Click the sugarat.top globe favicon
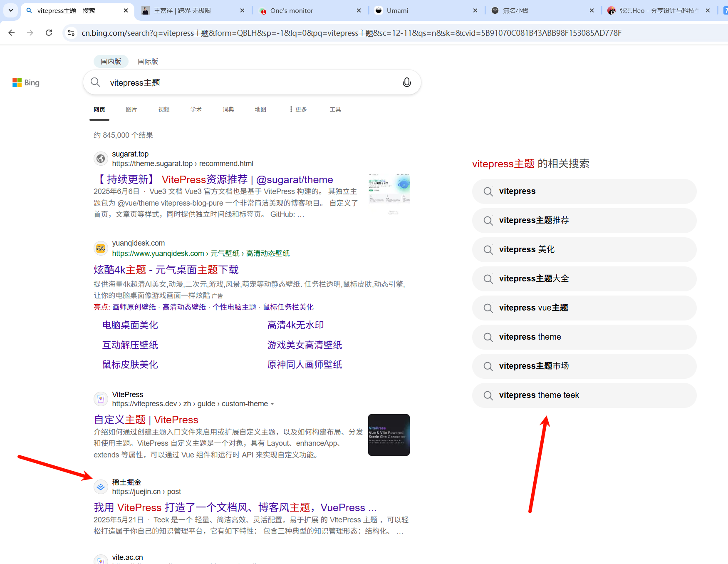The height and width of the screenshot is (564, 728). pos(101,159)
